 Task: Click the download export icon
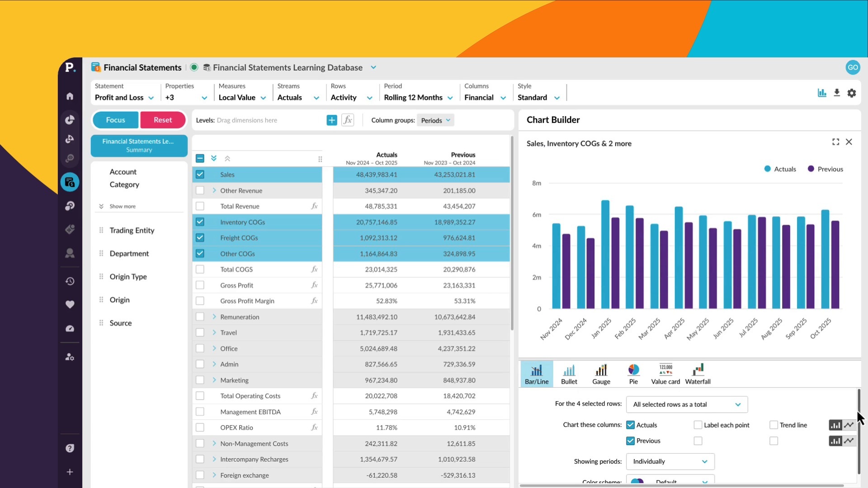837,93
